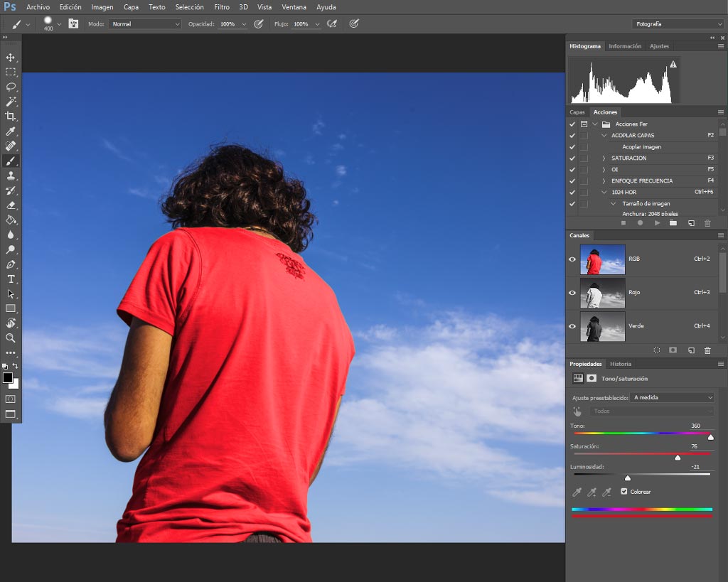
Task: Toggle pressure for opacity button
Action: click(x=259, y=23)
